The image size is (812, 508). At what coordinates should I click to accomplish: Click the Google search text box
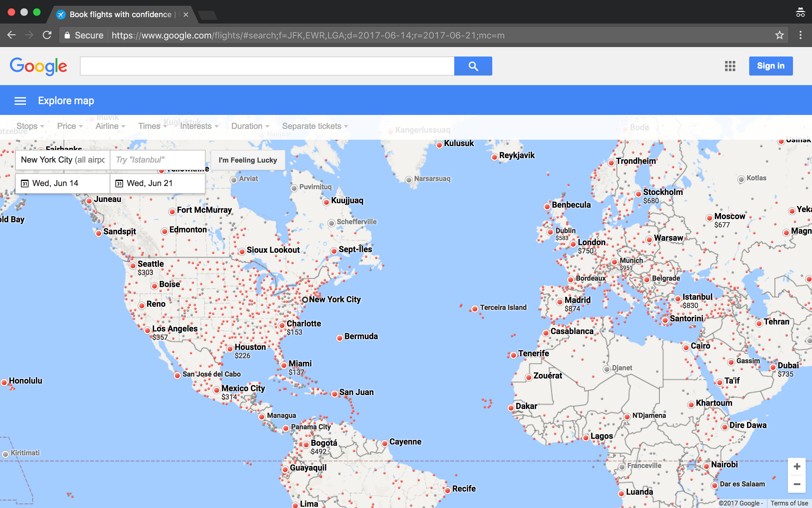pos(267,66)
